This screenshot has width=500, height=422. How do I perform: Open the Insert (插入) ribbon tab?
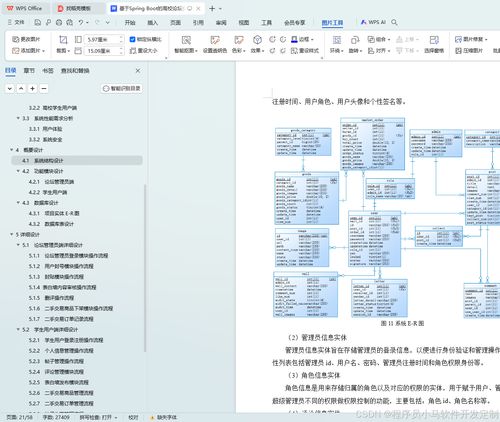click(x=152, y=23)
